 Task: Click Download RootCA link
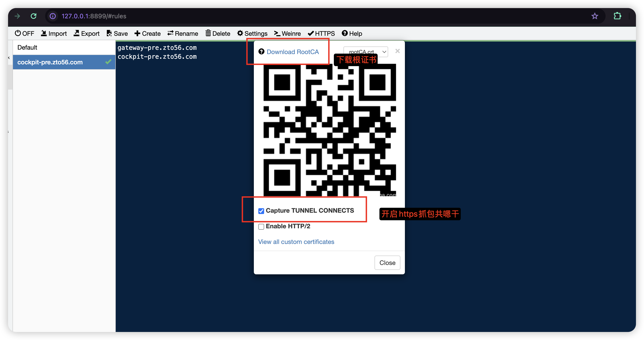point(293,52)
